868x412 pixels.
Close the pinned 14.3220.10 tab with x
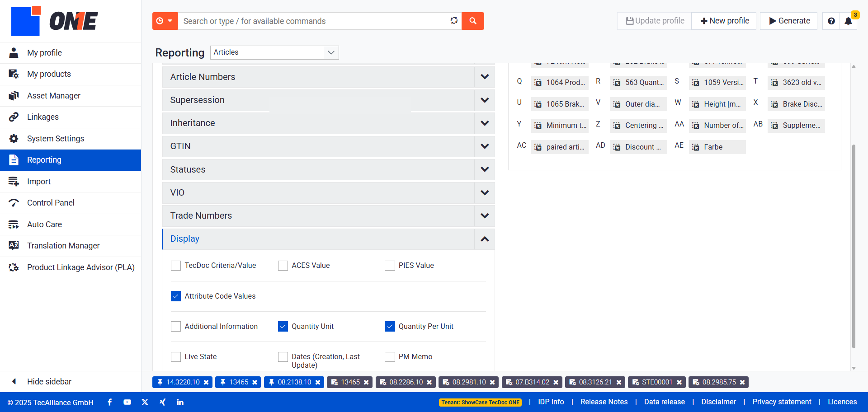coord(206,382)
